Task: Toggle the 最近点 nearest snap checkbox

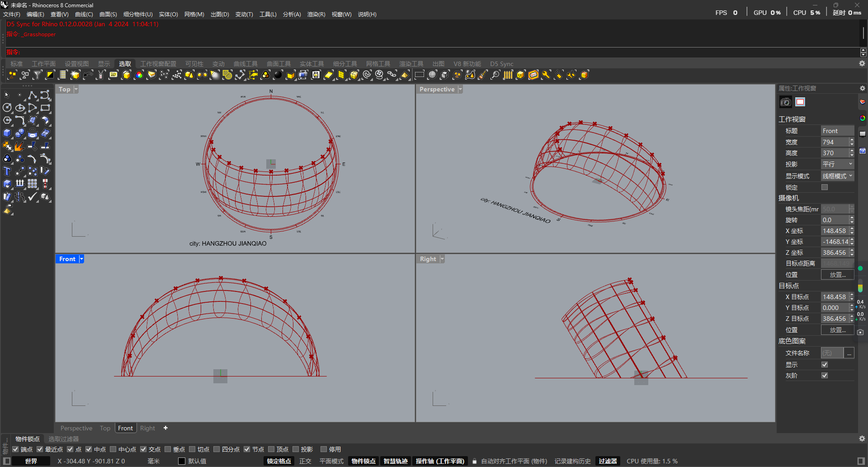Action: 40,449
